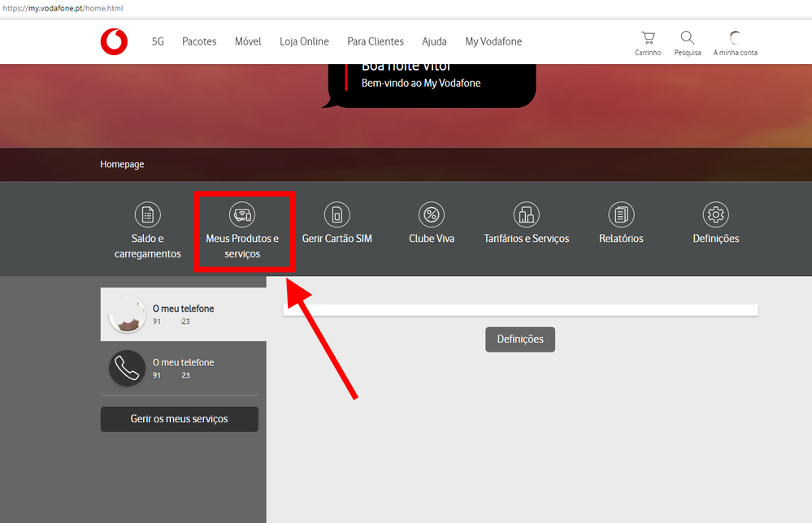Open the Pacotes menu

pyautogui.click(x=199, y=41)
